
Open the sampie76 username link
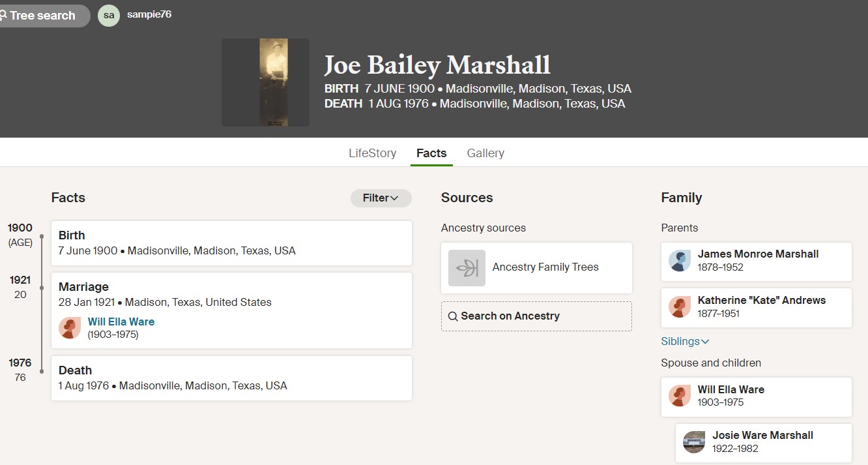pyautogui.click(x=149, y=14)
